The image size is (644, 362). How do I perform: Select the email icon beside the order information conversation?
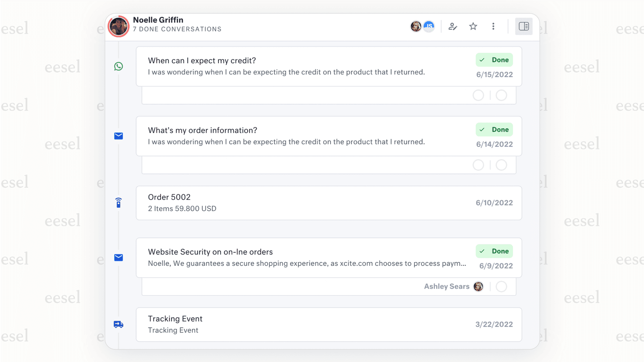(x=118, y=136)
